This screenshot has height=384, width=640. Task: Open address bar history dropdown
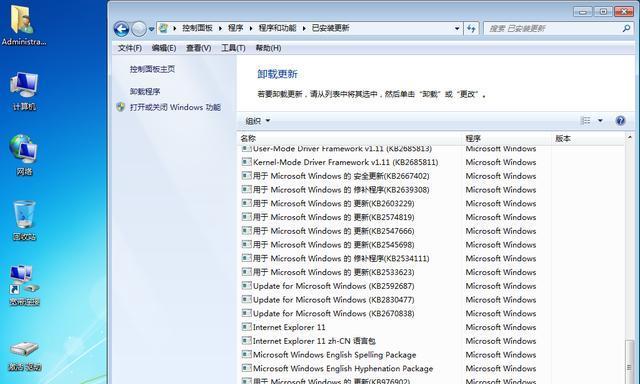(457, 29)
